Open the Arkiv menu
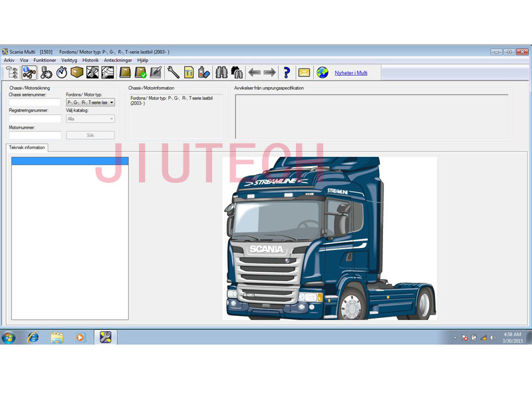The width and height of the screenshot is (532, 399). 9,60
